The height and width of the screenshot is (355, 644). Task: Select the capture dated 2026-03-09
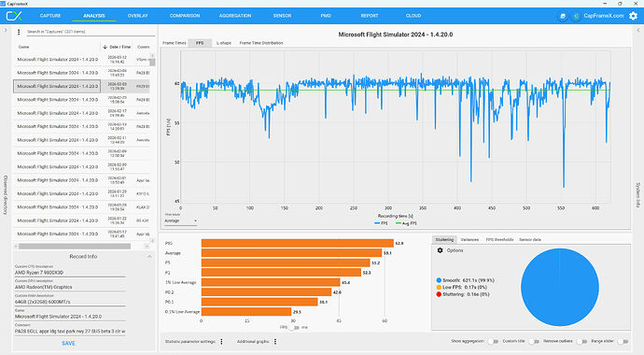82,73
